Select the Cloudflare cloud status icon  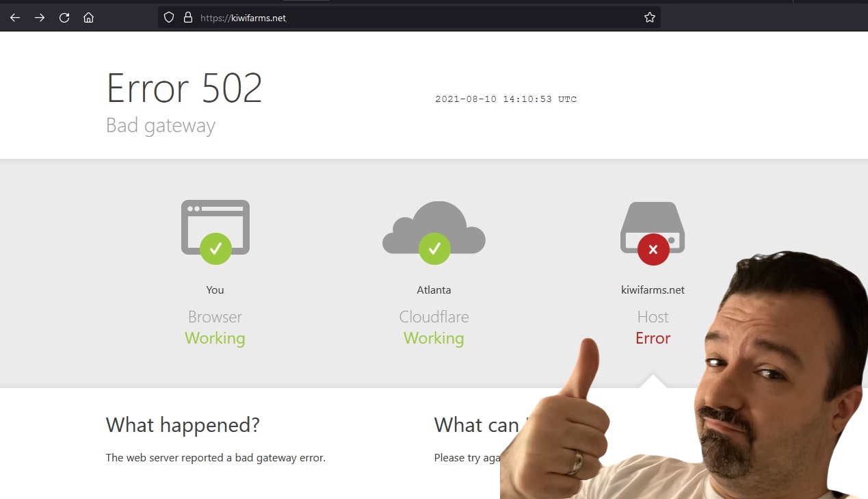[434, 231]
